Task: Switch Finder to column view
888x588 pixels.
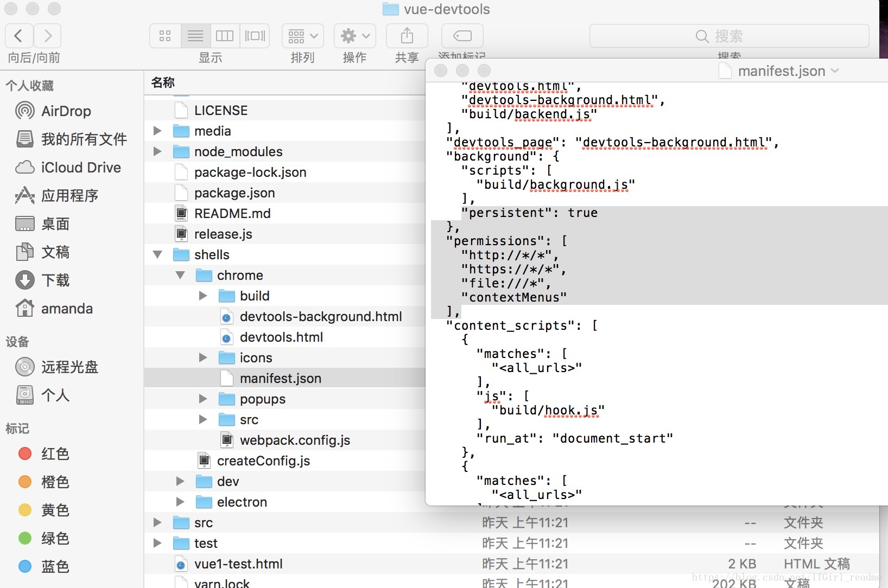Action: coord(225,36)
